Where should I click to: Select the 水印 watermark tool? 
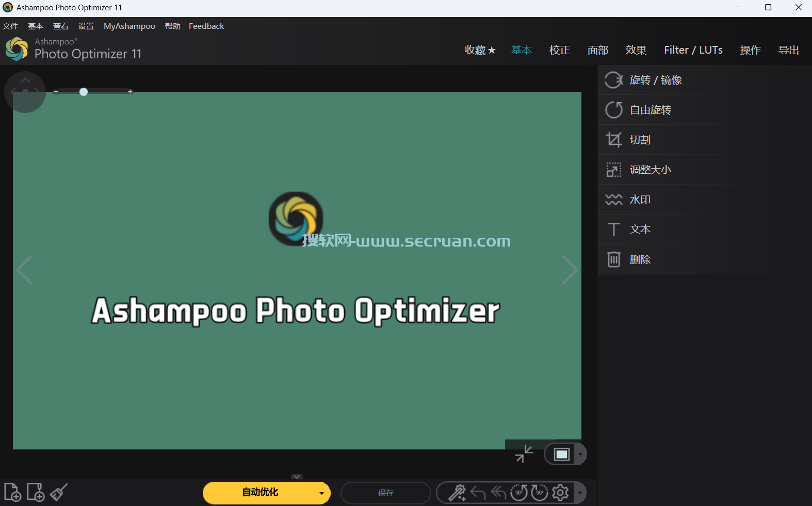click(704, 200)
